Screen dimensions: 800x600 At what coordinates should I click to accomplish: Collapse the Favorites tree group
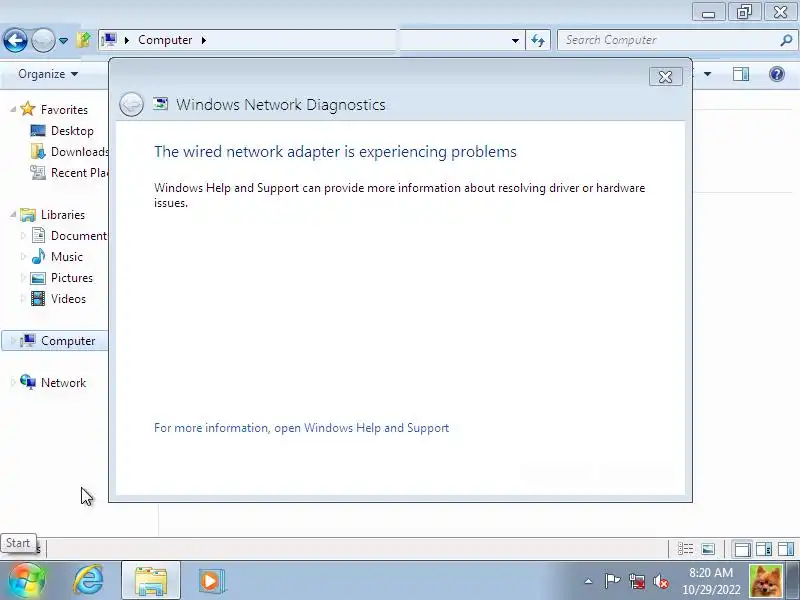(x=13, y=109)
